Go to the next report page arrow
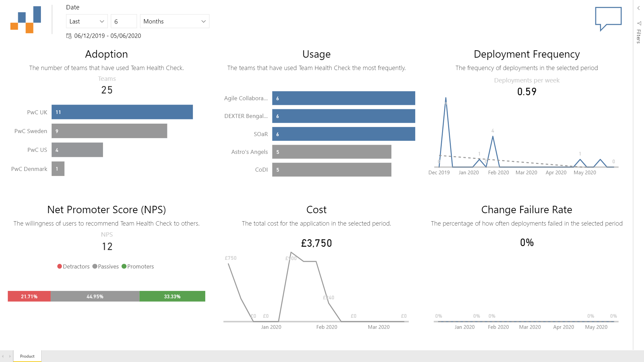 click(x=11, y=356)
